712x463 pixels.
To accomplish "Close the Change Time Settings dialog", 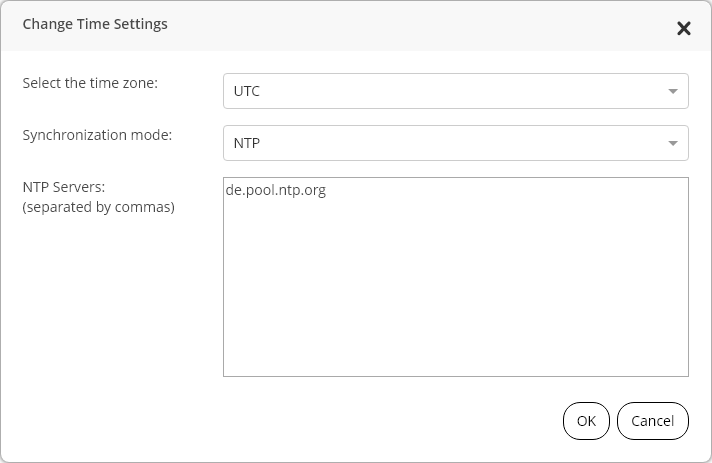I will [x=683, y=29].
